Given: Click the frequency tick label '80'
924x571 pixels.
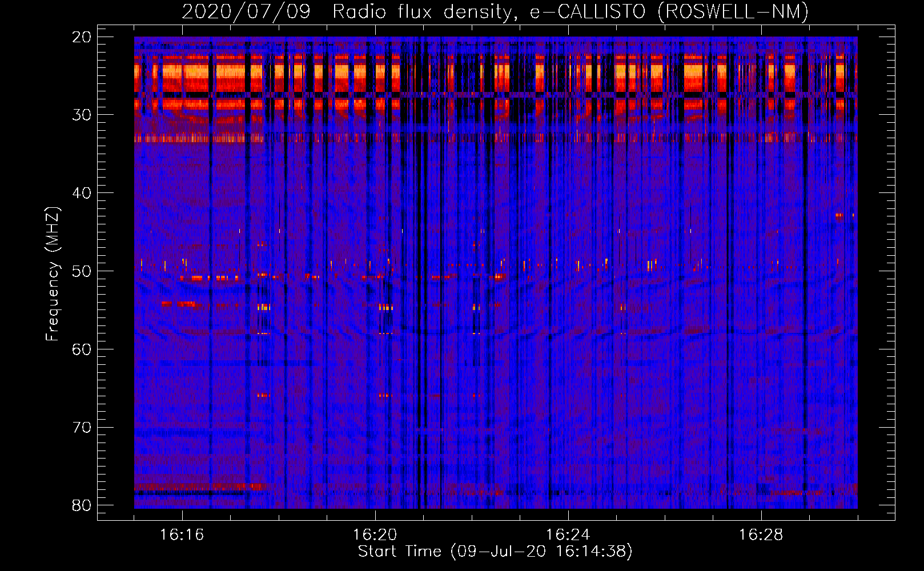Looking at the screenshot, I should click(x=82, y=506).
